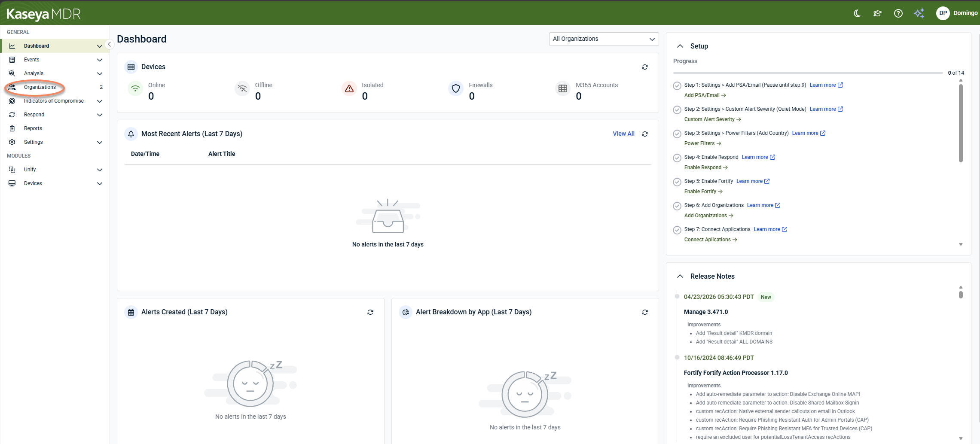Collapse the Setup section

pyautogui.click(x=680, y=46)
